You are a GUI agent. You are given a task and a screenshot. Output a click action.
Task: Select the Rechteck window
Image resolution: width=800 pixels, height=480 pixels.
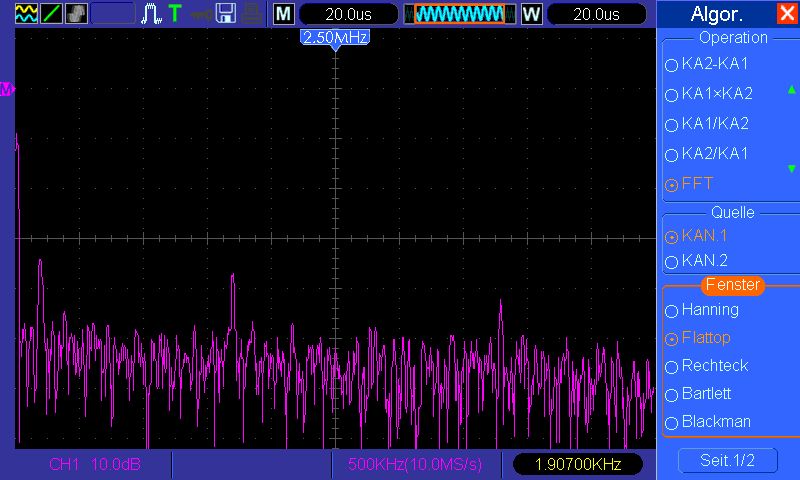[x=707, y=366]
